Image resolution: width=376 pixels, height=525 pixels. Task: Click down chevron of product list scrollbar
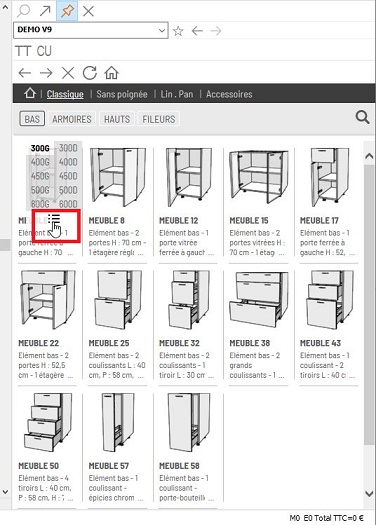coord(369,494)
